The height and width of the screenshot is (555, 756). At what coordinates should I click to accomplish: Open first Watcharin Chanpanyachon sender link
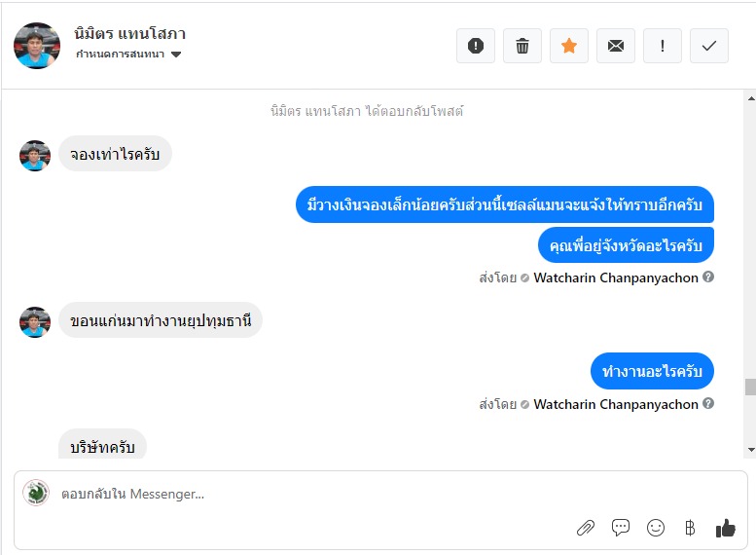point(616,277)
